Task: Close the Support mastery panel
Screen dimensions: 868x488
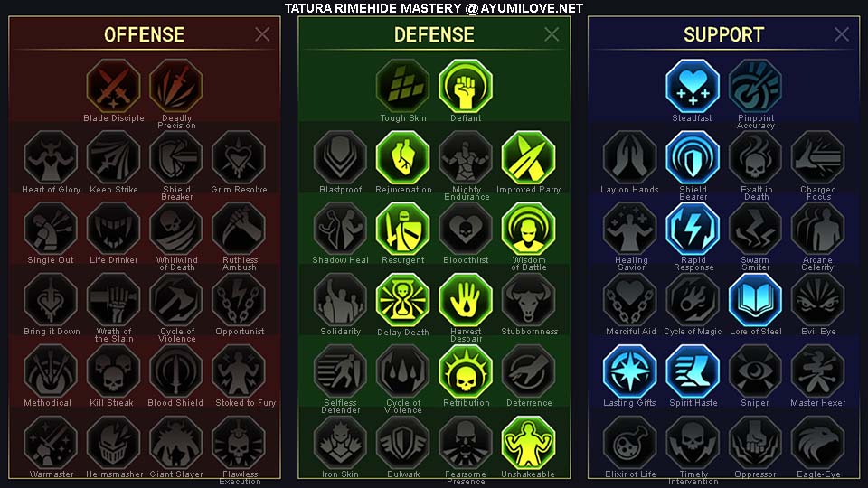Action: pyautogui.click(x=842, y=34)
